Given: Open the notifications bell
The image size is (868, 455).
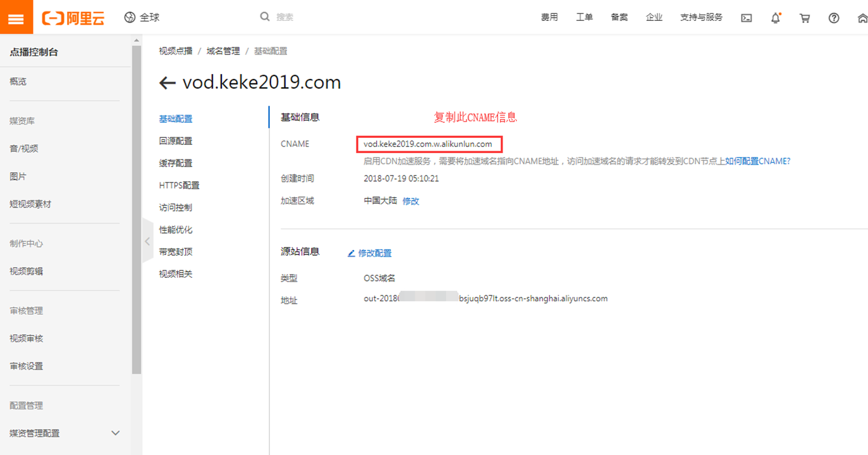Looking at the screenshot, I should coord(776,18).
